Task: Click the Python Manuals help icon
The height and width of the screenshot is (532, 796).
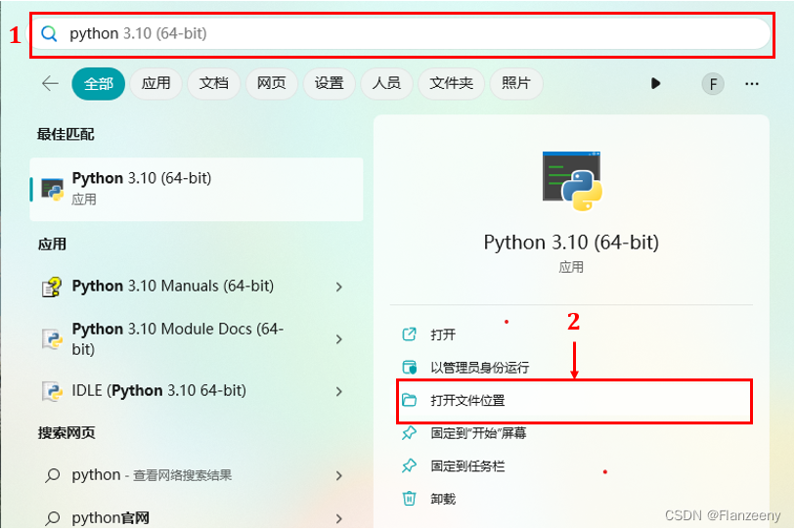Action: click(x=52, y=288)
